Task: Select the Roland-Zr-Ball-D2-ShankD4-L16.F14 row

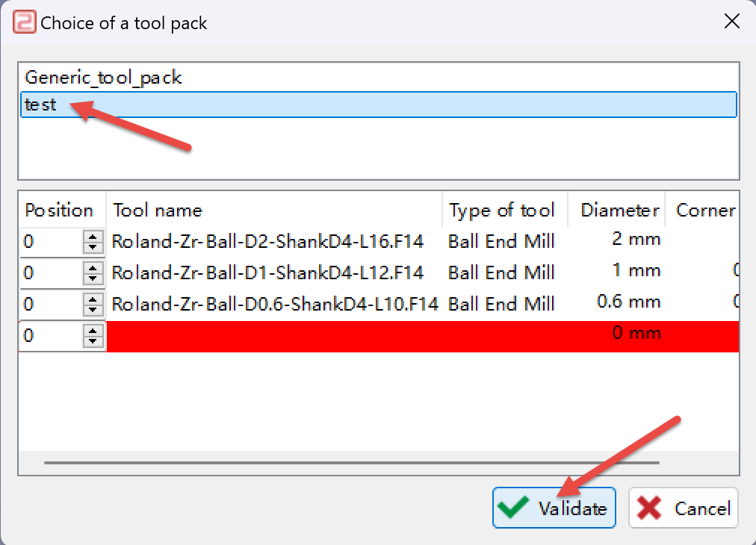Action: pos(379,241)
